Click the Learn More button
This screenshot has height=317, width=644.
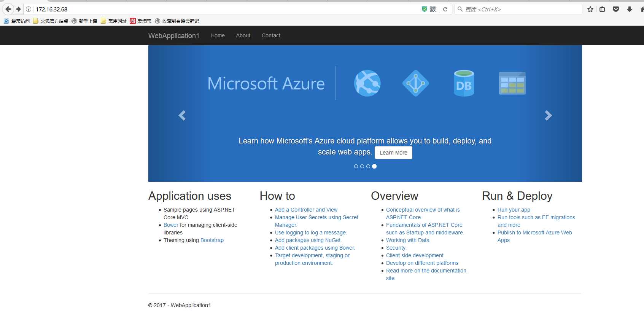pyautogui.click(x=393, y=153)
